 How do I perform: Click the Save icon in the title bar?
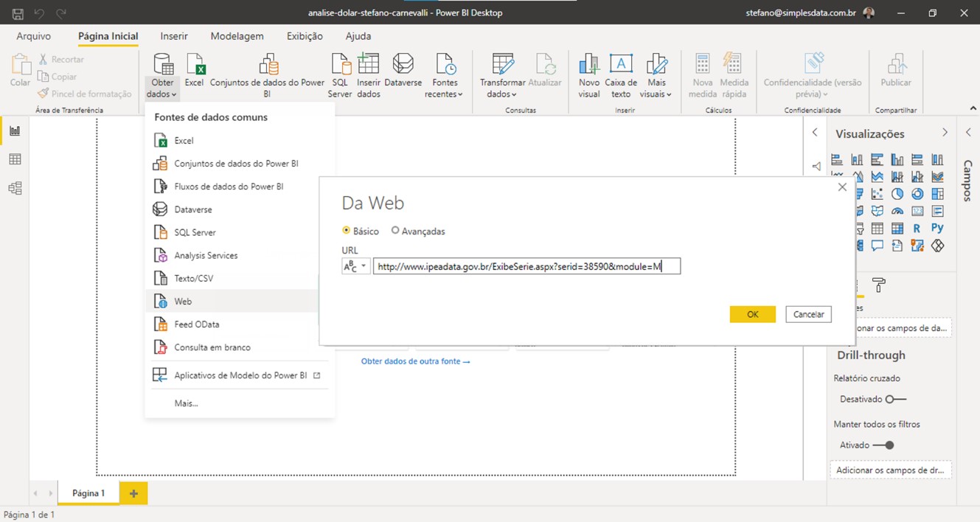click(18, 13)
